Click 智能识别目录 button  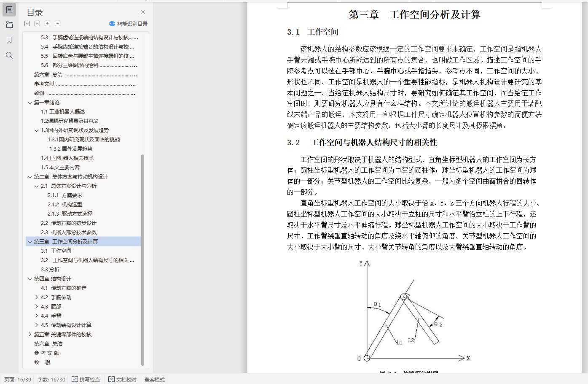pyautogui.click(x=128, y=24)
